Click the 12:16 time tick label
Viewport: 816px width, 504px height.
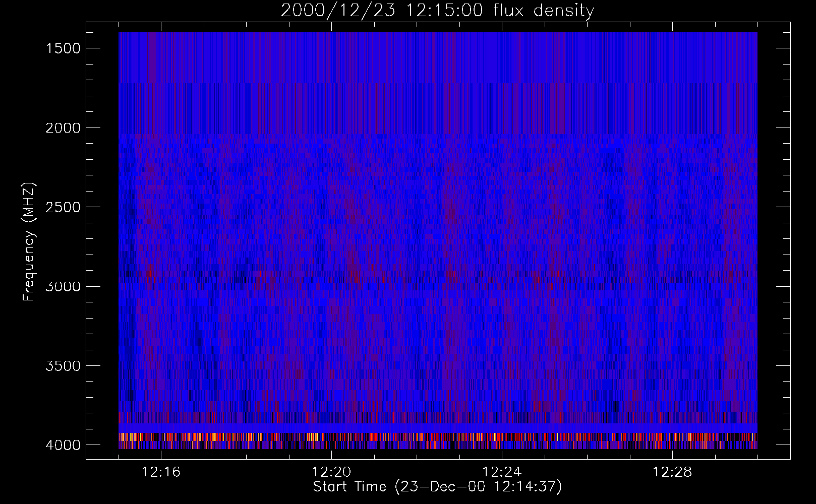(161, 472)
